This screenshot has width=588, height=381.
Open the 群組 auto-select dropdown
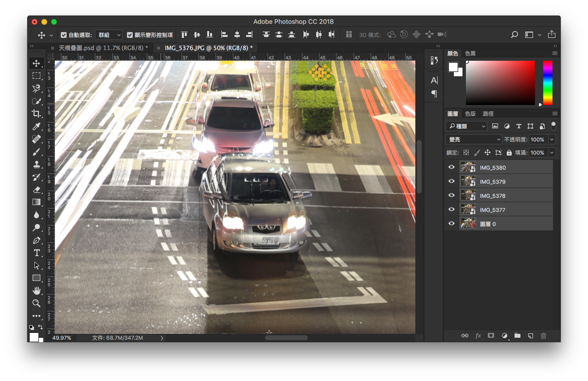pyautogui.click(x=108, y=35)
